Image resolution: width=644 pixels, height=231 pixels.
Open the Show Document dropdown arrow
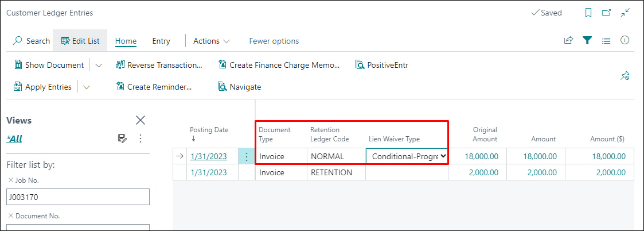[99, 65]
